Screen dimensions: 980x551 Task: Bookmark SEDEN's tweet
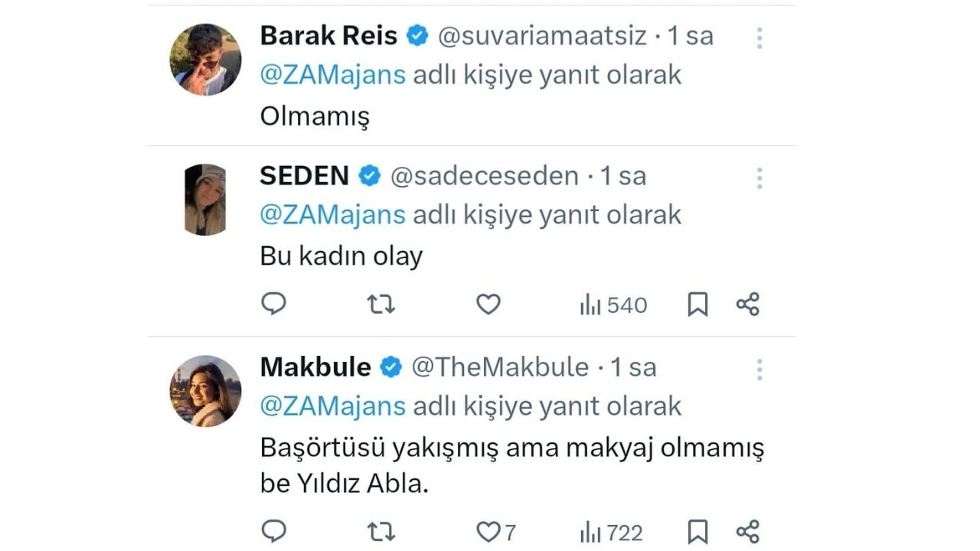[x=697, y=304]
